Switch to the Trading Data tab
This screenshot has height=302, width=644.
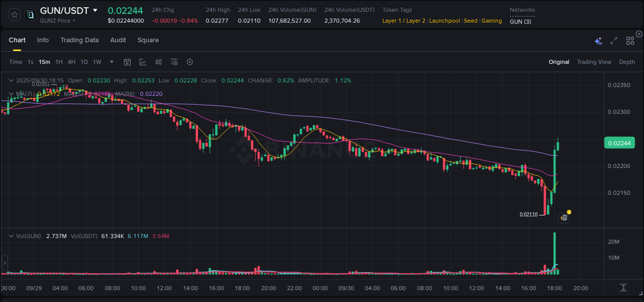(79, 40)
